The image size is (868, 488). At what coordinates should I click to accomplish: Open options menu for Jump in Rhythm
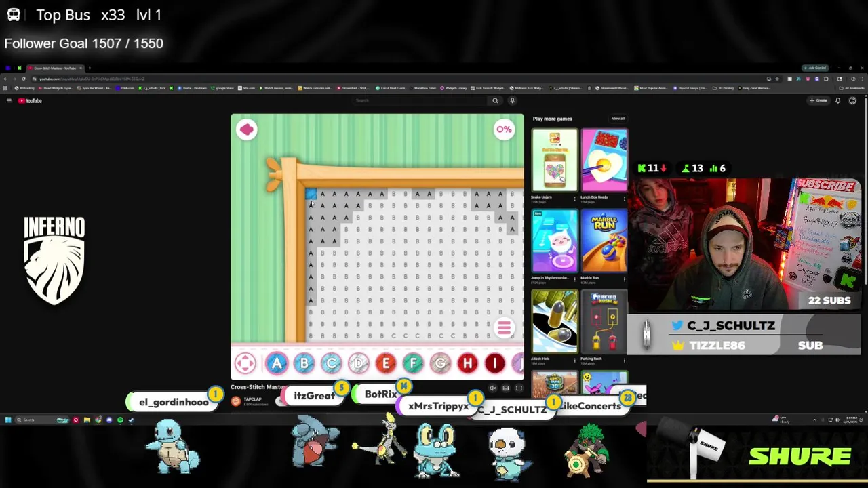574,279
